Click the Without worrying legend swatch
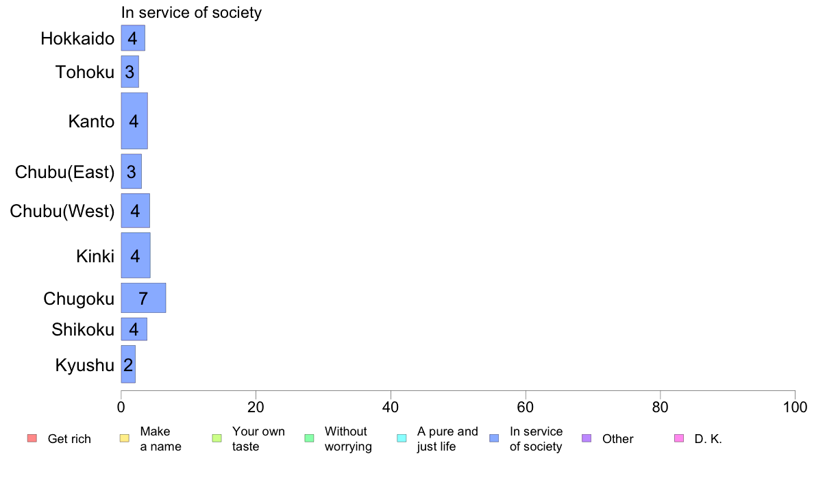 coord(310,438)
